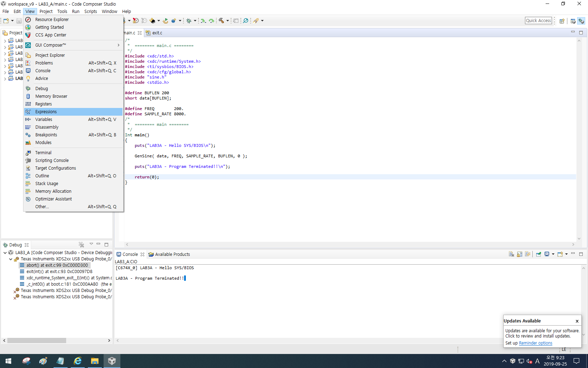
Task: Switch to exit.c editor tab
Action: (x=154, y=33)
